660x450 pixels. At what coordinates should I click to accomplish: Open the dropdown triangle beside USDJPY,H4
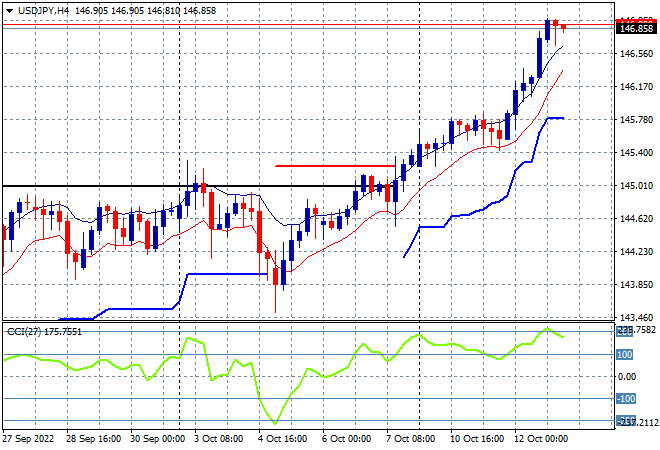[9, 11]
